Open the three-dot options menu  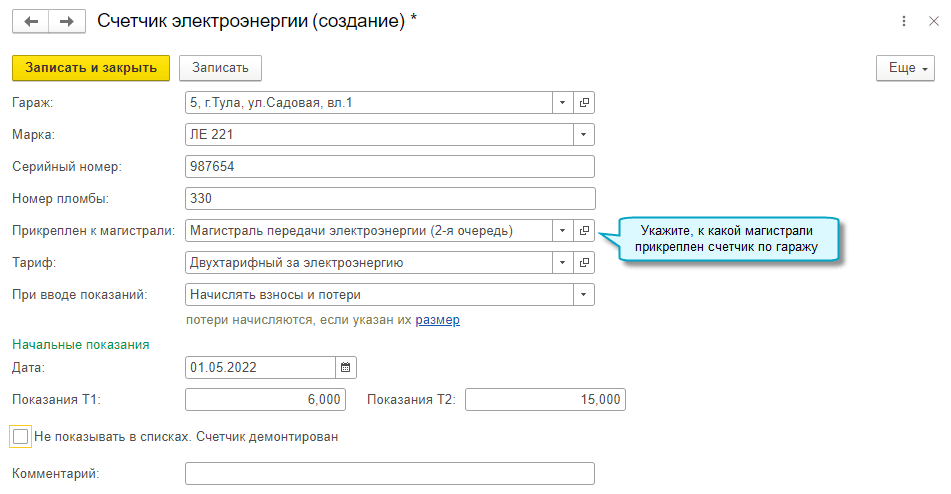904,21
